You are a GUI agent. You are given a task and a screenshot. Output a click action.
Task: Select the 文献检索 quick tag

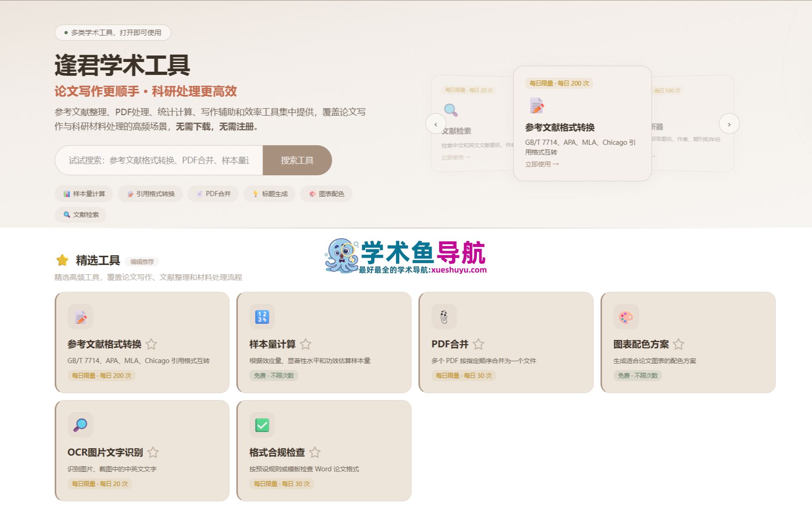pyautogui.click(x=81, y=215)
